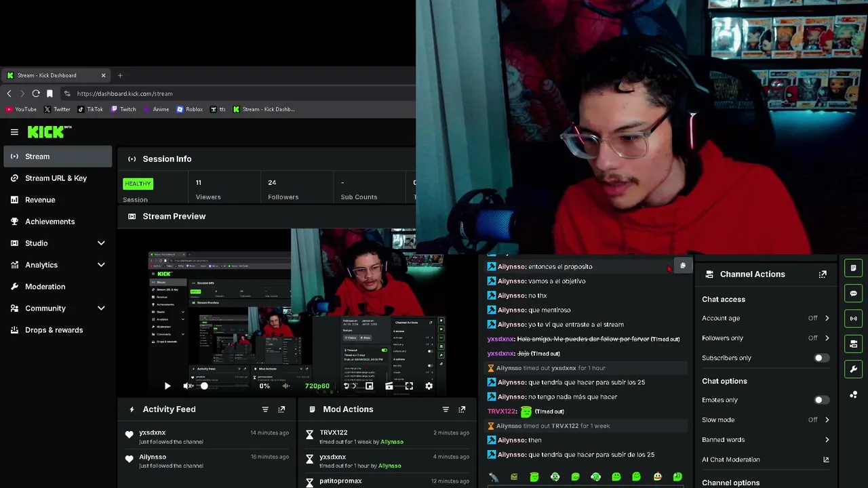Viewport: 868px width, 488px height.
Task: Enter fullscreen in stream preview
Action: pyautogui.click(x=409, y=386)
